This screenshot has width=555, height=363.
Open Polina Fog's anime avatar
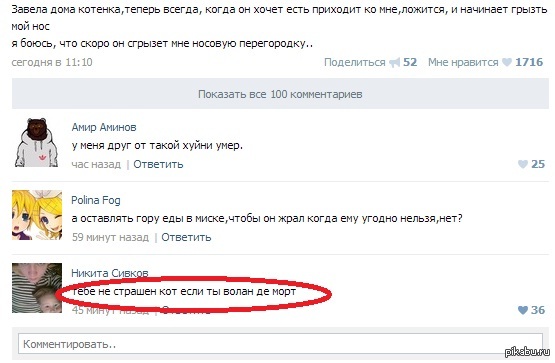coord(37,215)
